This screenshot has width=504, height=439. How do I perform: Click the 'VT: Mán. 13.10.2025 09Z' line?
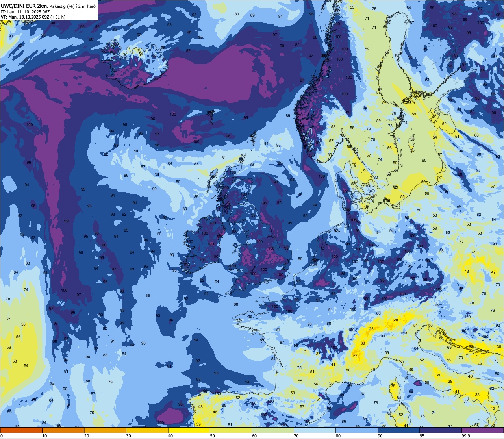[24, 17]
